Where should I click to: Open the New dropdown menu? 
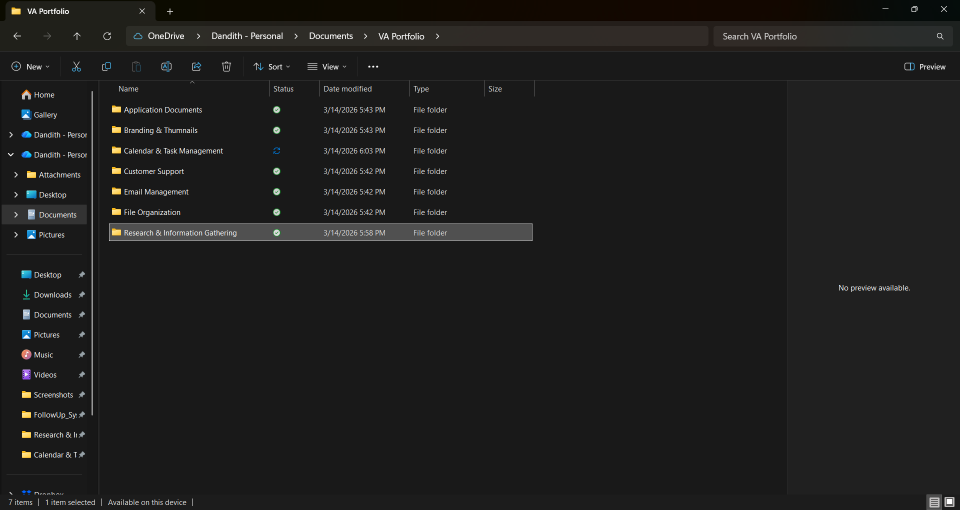click(31, 67)
